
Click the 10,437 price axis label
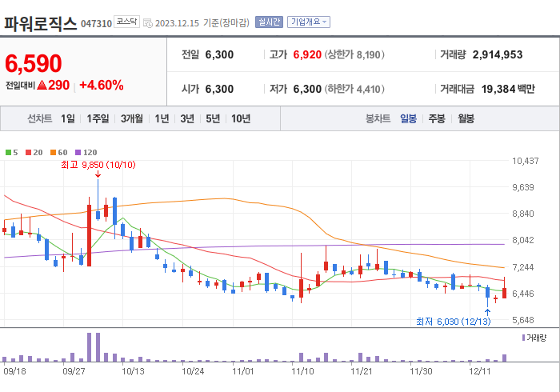(526, 161)
